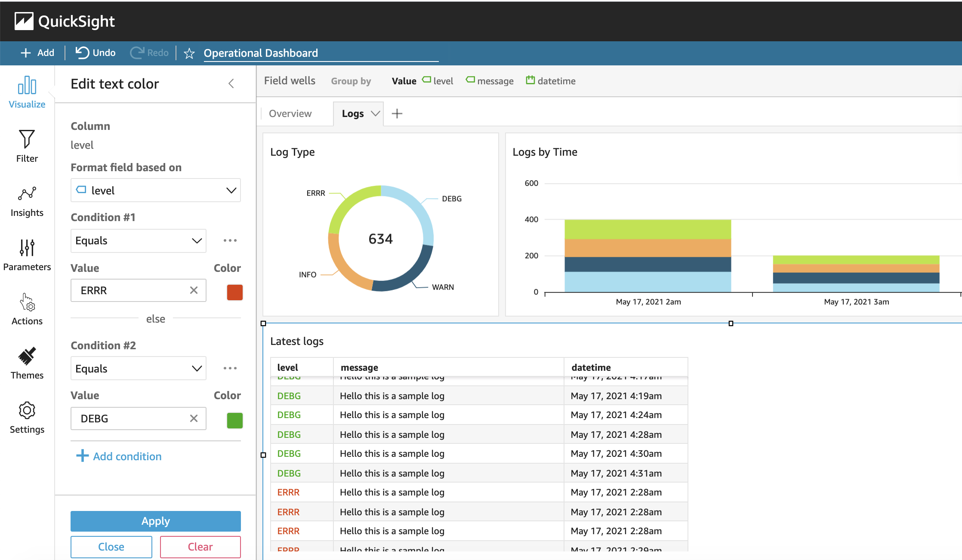Open Condition #1 options ellipsis menu
Image resolution: width=962 pixels, height=560 pixels.
(x=230, y=240)
